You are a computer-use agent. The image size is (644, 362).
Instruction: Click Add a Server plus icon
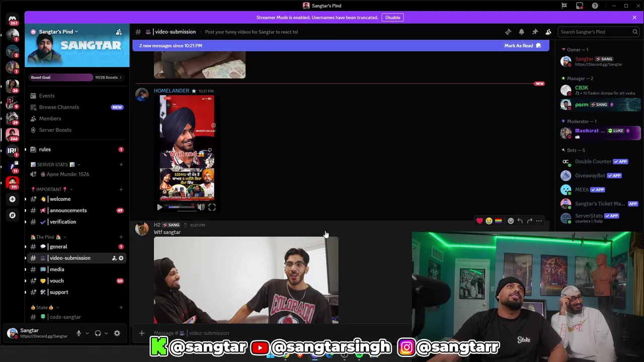pos(13,199)
